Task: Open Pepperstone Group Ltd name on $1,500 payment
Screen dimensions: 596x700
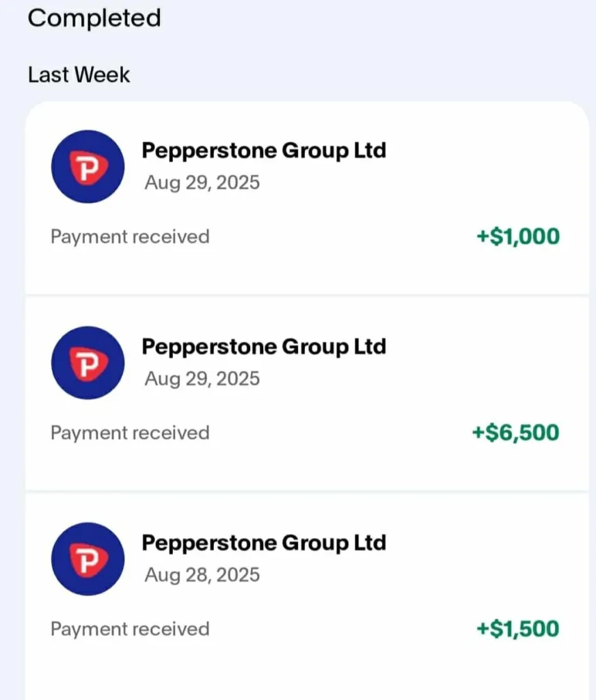Action: 263,542
